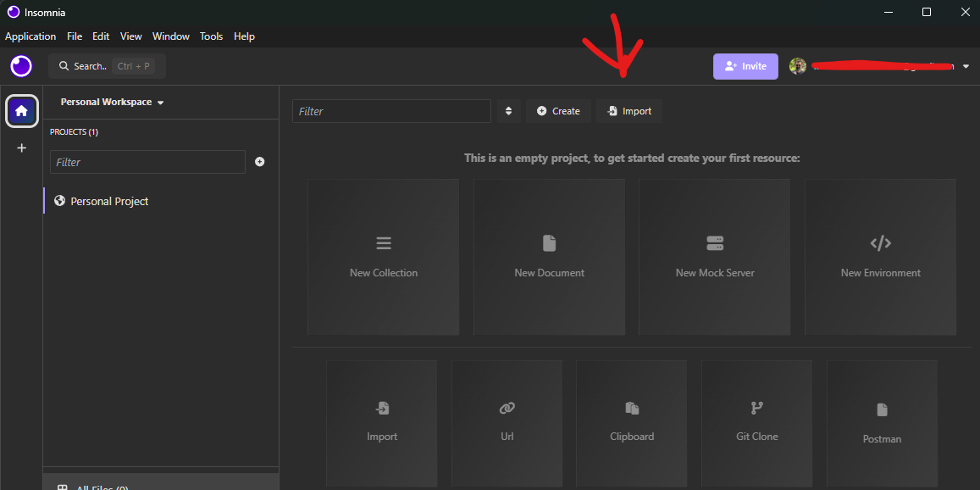
Task: Open the Window menu
Action: coord(170,36)
